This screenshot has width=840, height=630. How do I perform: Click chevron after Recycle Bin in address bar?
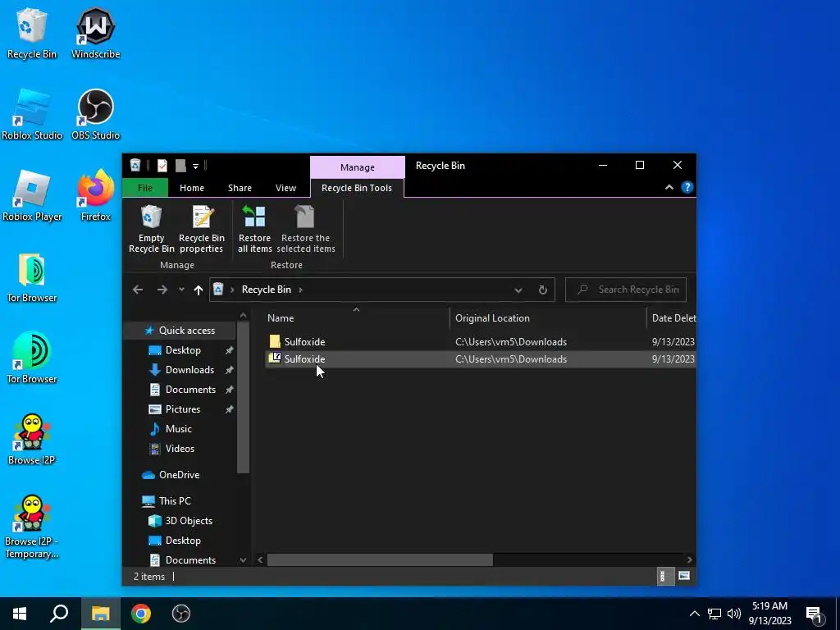(x=300, y=290)
